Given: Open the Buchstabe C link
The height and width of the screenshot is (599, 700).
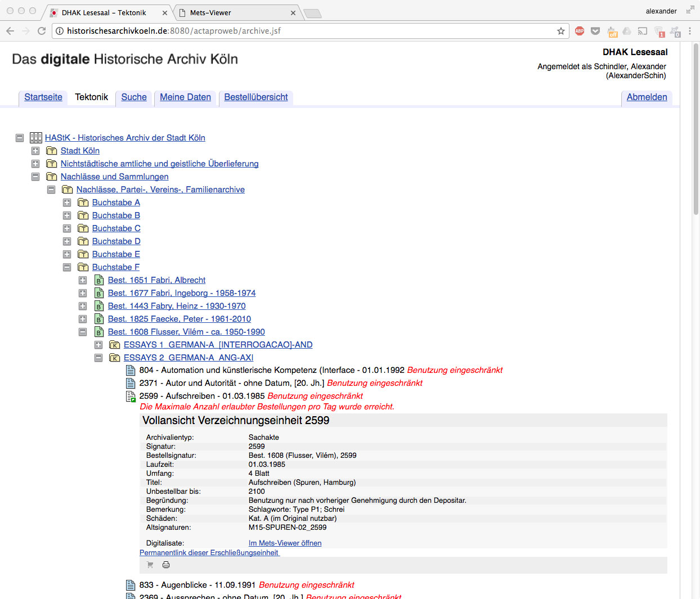Looking at the screenshot, I should point(116,228).
